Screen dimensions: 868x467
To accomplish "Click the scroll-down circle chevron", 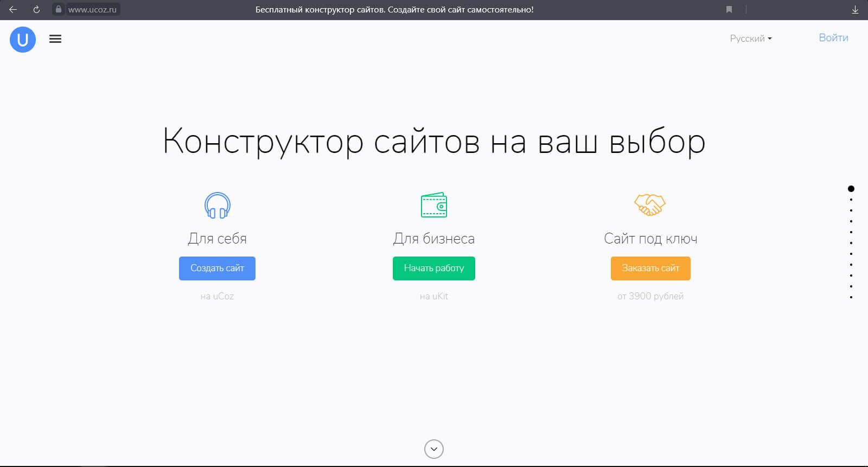I will (x=433, y=449).
